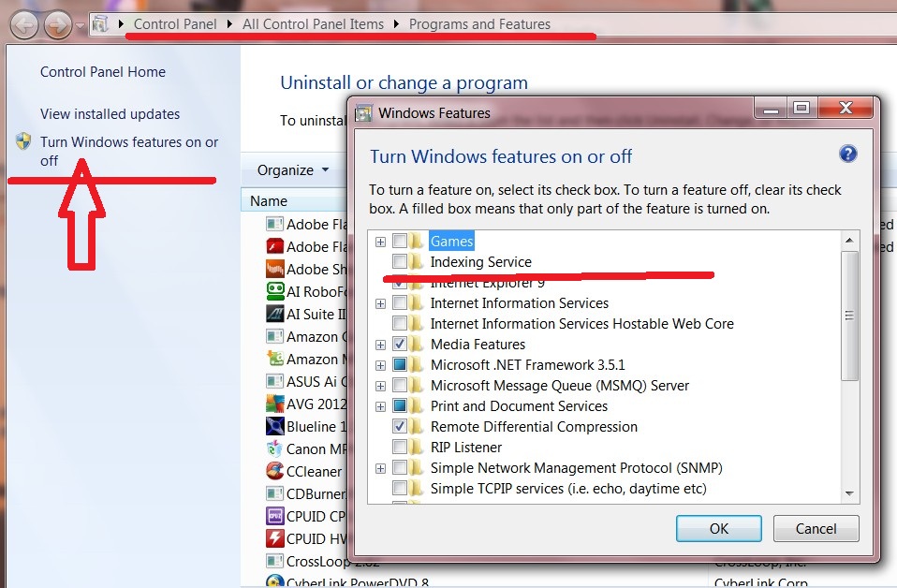Expand the Games feature node
Viewport: 897px width, 588px height.
point(380,242)
